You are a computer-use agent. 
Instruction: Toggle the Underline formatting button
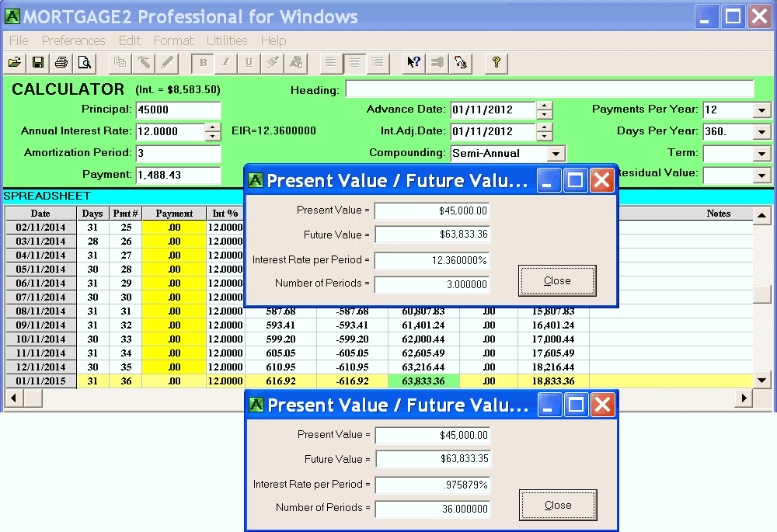249,63
